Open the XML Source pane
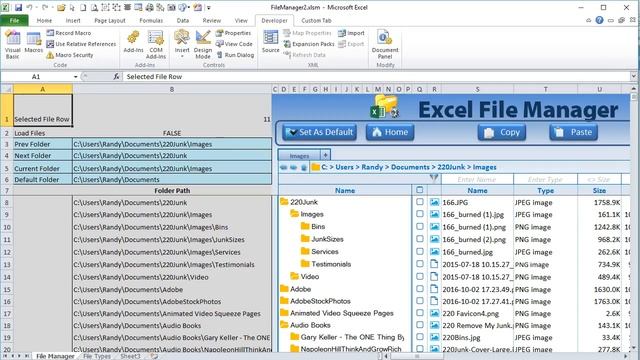The height and width of the screenshot is (360, 640). (x=271, y=42)
